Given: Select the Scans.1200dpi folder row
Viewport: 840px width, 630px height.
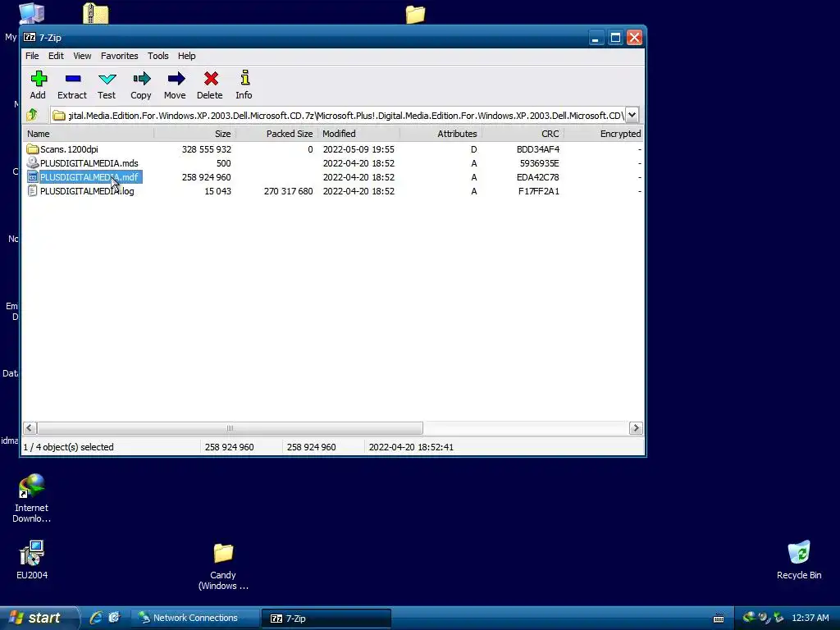Looking at the screenshot, I should tap(333, 149).
